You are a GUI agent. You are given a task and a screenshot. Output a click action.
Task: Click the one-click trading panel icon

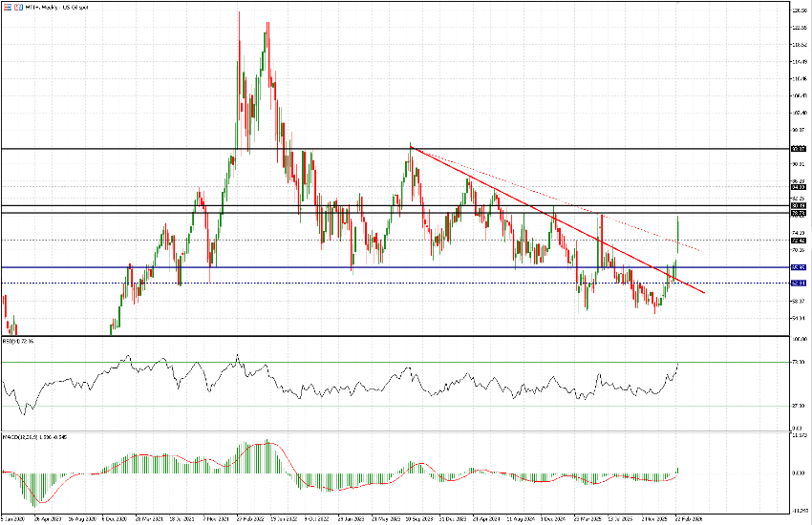5,5
